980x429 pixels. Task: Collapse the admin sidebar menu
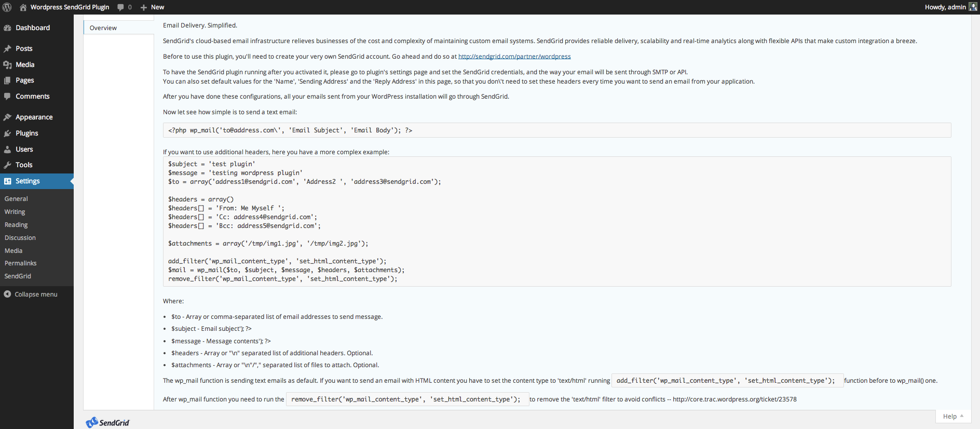point(31,294)
